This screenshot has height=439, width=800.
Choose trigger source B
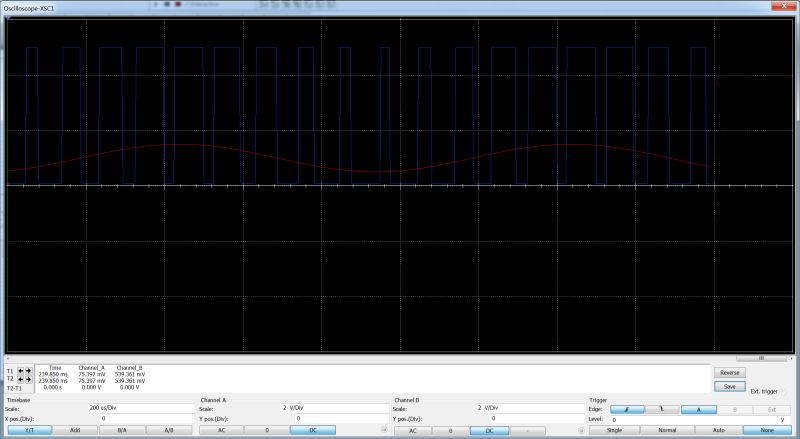click(735, 409)
